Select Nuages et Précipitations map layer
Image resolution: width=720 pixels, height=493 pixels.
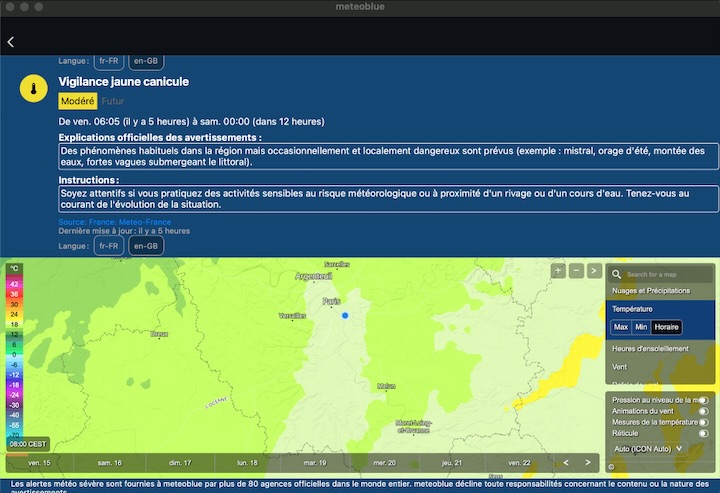tap(651, 290)
